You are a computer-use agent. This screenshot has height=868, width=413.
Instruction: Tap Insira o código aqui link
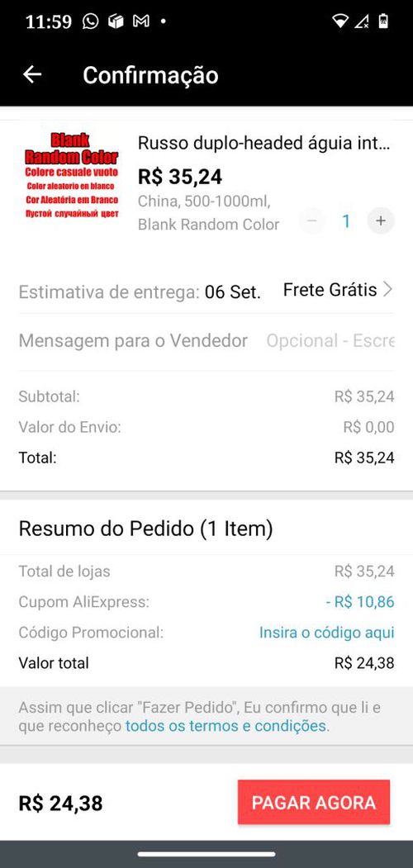[326, 632]
